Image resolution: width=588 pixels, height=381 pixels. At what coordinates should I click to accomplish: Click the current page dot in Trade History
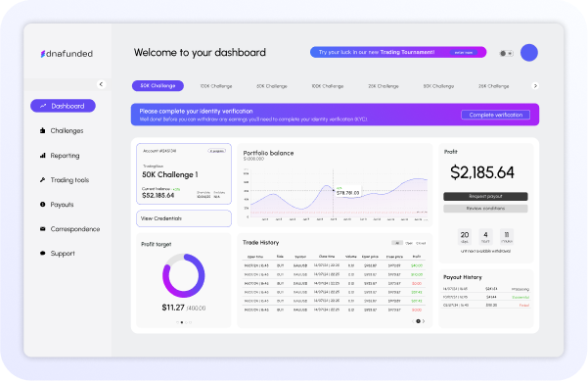(418, 321)
